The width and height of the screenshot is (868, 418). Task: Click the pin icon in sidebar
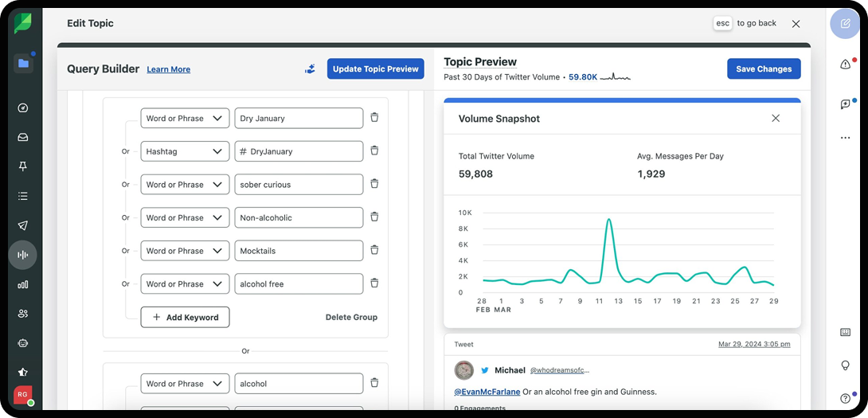(x=23, y=166)
